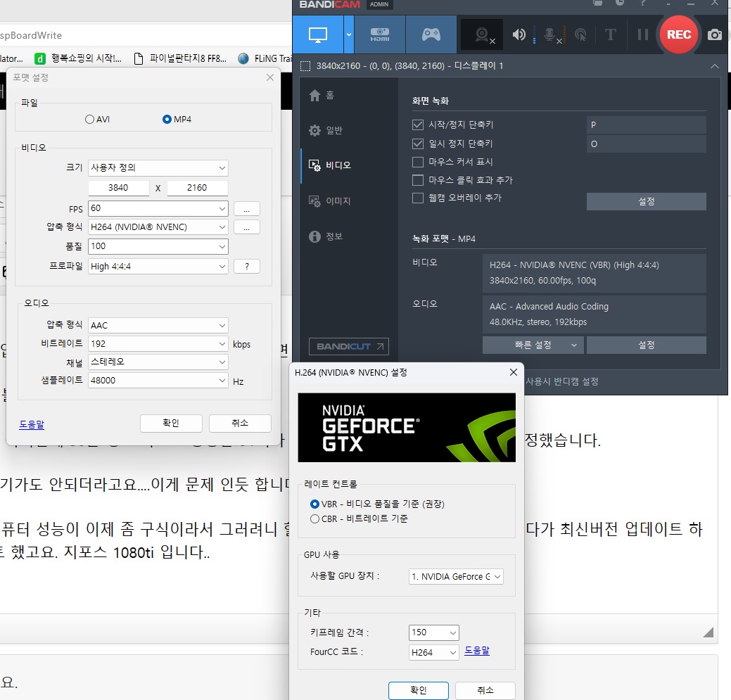Capture screenshot with camera icon
This screenshot has width=731, height=700.
(715, 35)
